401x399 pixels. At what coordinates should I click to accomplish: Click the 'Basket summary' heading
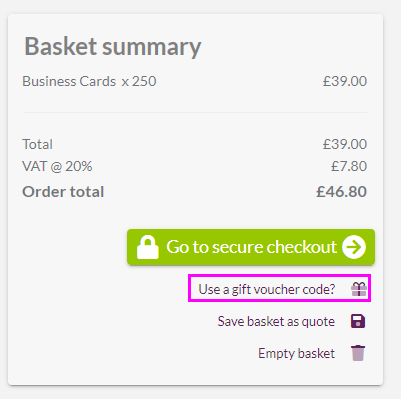[x=113, y=46]
